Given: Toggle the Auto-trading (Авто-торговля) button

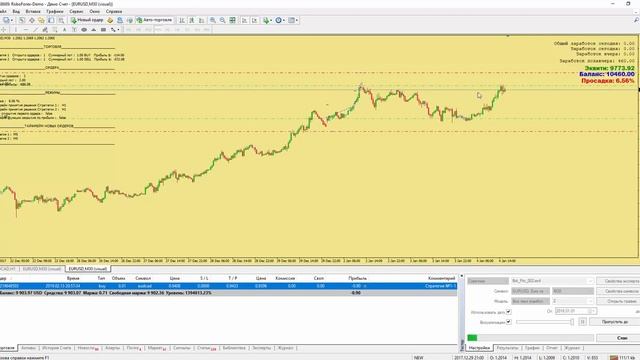Looking at the screenshot, I should tap(155, 20).
